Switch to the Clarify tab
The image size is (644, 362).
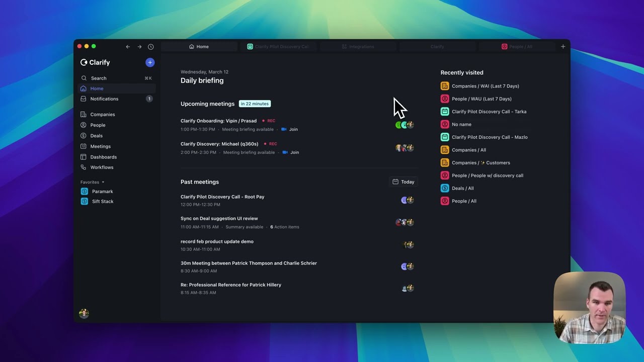tap(437, 47)
